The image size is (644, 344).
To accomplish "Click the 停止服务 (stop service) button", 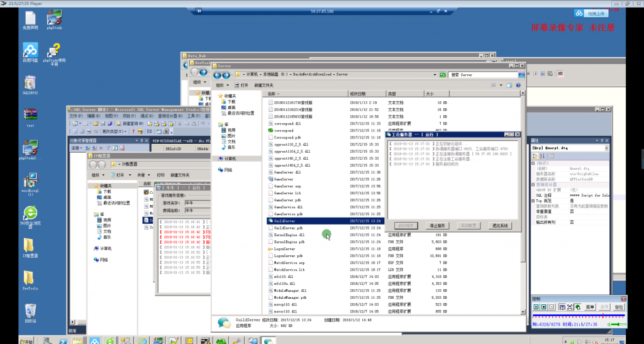I will tap(437, 225).
